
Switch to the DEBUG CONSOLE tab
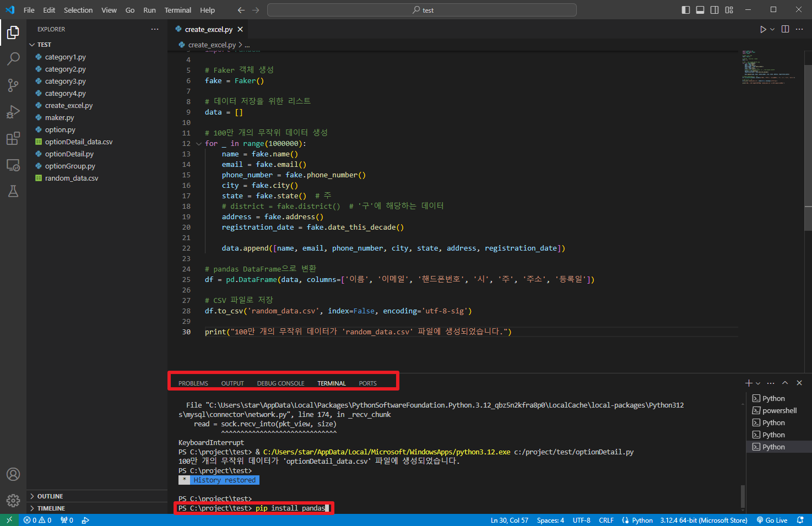coord(280,383)
